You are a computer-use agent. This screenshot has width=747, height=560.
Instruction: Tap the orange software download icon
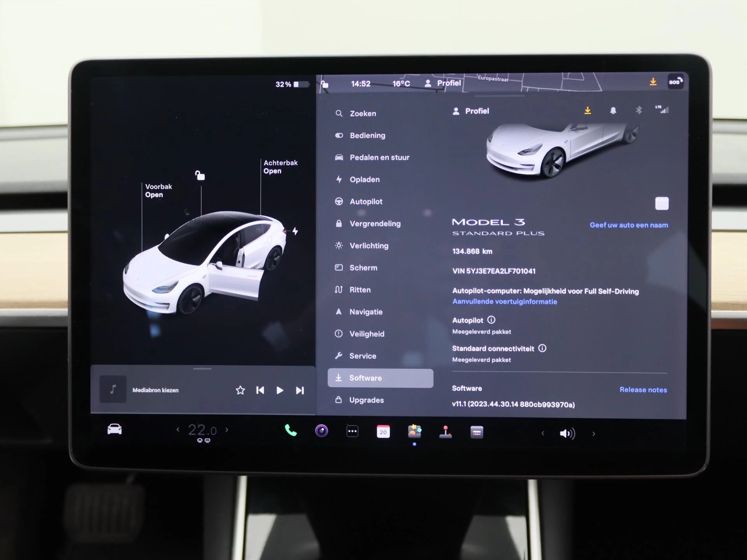tap(587, 110)
